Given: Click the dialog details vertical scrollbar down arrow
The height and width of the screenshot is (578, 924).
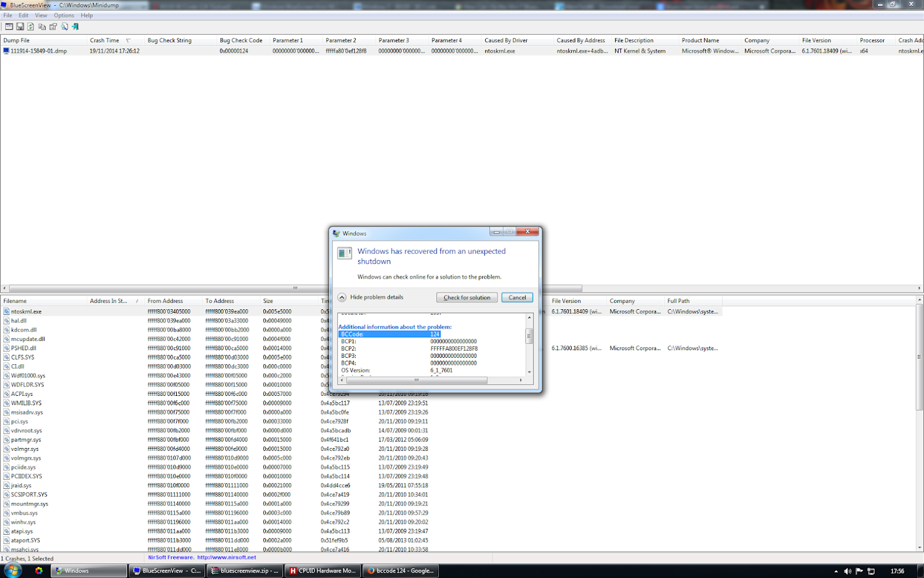Looking at the screenshot, I should point(529,372).
